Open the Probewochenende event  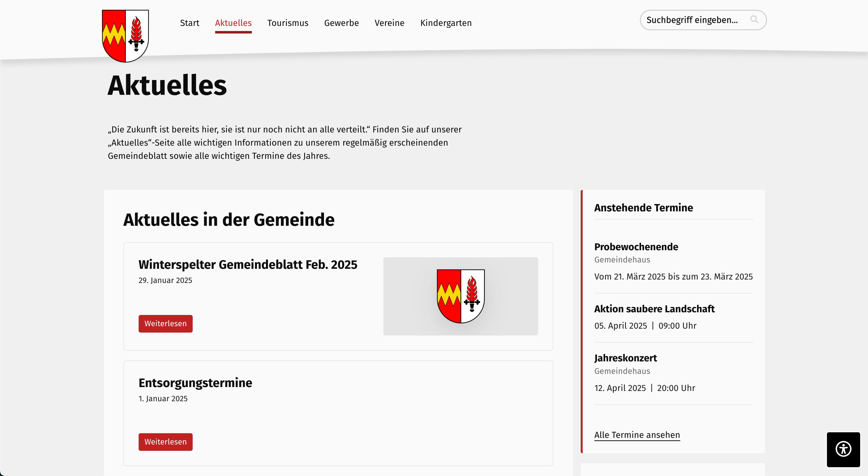click(x=636, y=247)
